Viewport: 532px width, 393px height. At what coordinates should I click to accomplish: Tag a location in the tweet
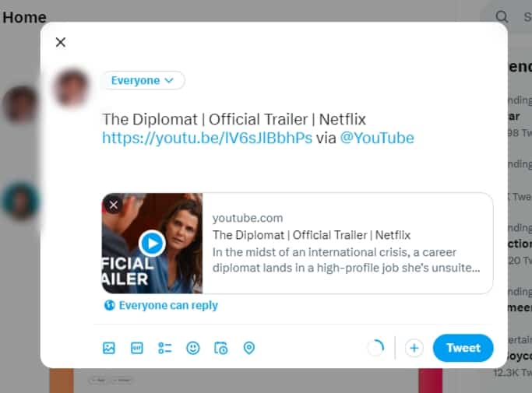pos(249,348)
